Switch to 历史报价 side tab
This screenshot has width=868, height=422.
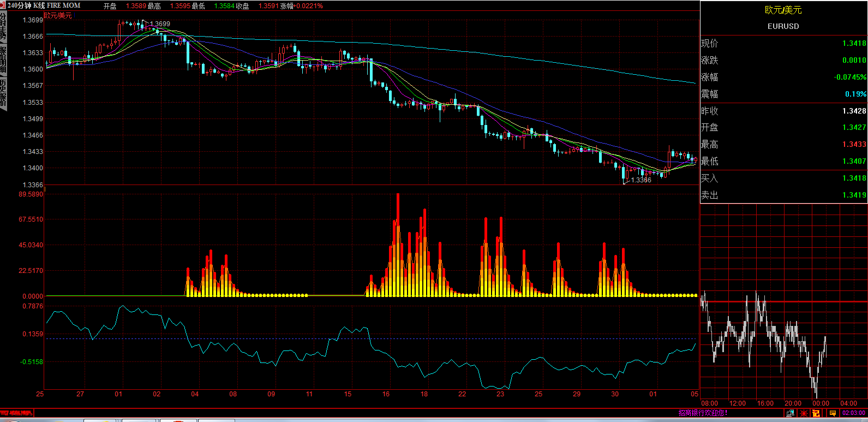[x=3, y=93]
